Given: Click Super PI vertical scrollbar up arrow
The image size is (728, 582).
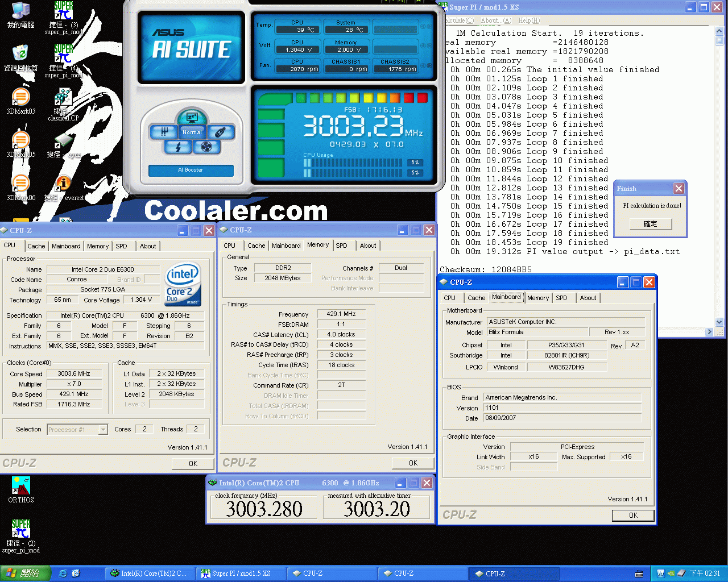Looking at the screenshot, I should pos(719,32).
